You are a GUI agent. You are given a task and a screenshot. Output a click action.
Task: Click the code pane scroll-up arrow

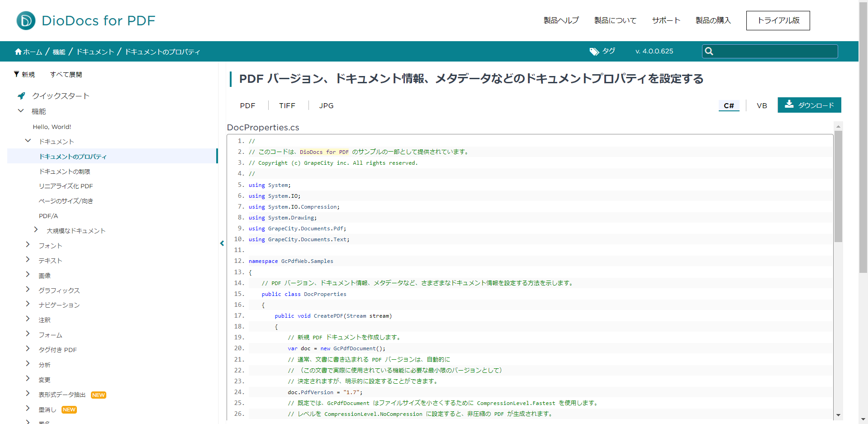pyautogui.click(x=838, y=126)
